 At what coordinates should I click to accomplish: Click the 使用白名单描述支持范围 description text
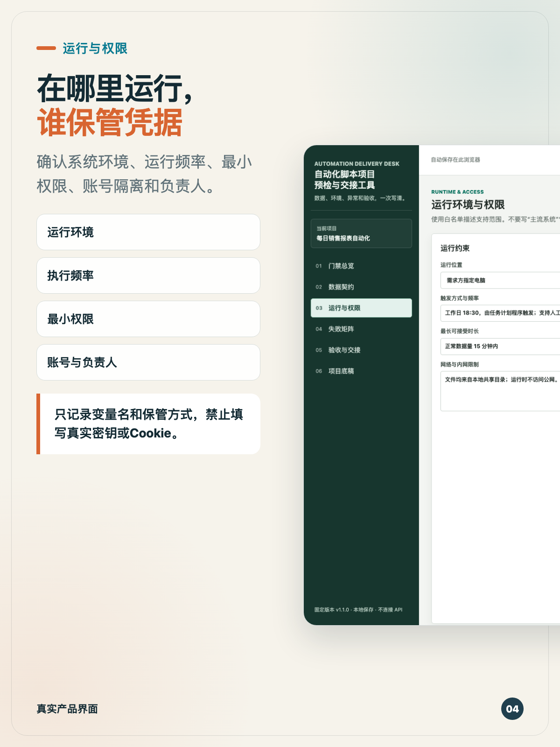pos(496,219)
